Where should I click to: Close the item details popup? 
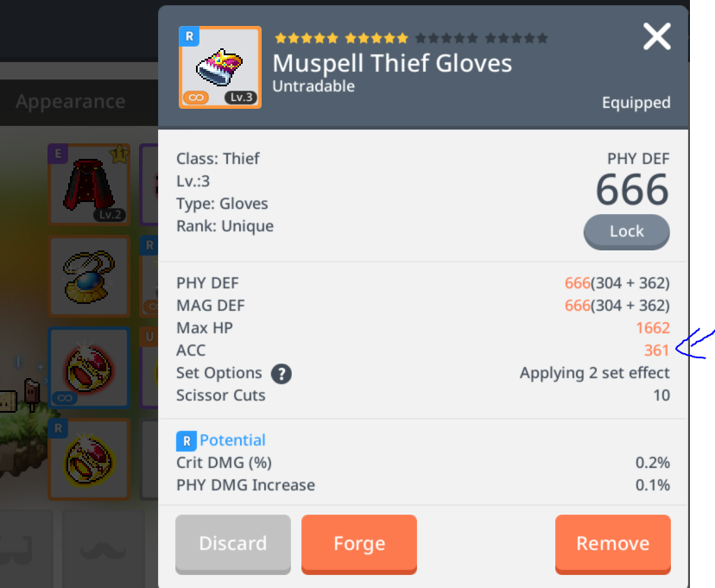click(656, 36)
